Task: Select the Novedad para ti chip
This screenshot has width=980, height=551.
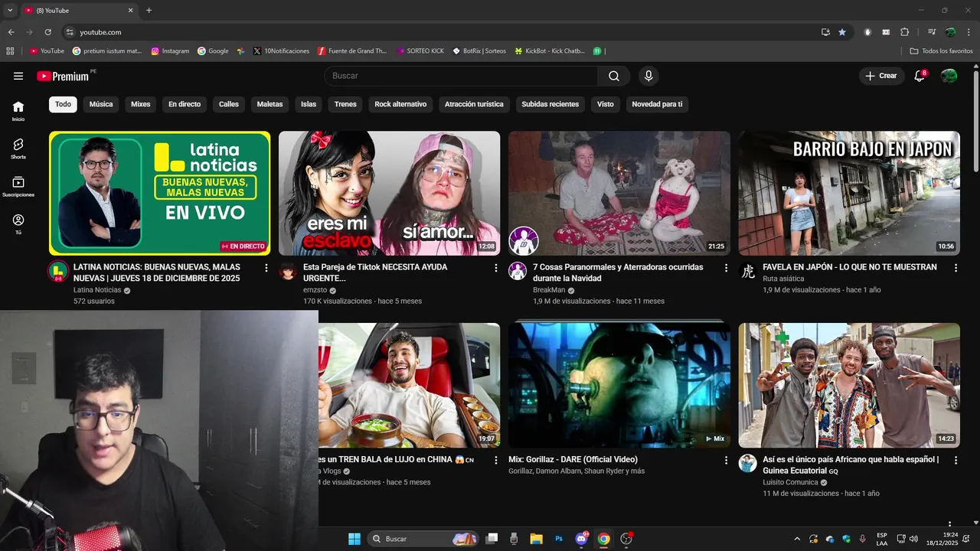Action: click(657, 104)
